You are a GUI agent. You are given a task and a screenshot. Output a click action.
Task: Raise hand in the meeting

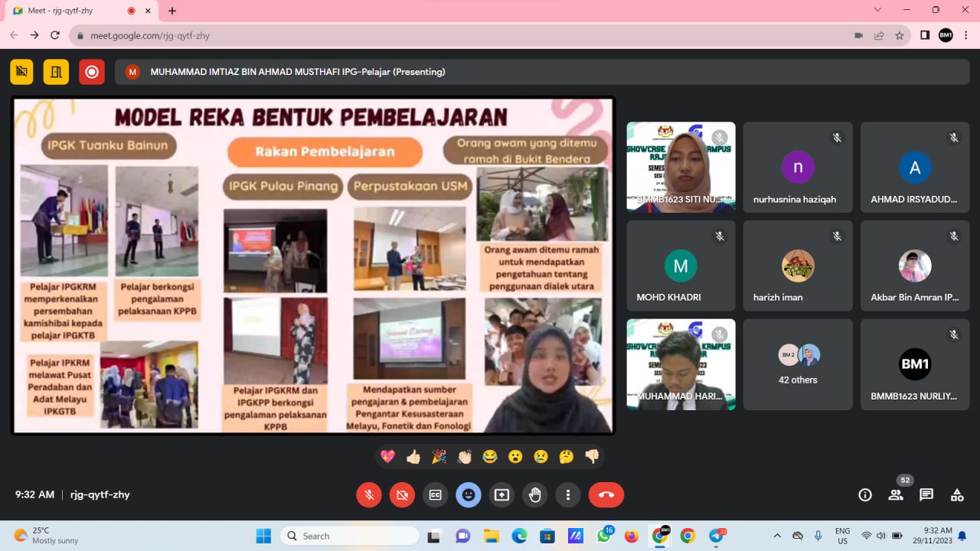pos(534,495)
